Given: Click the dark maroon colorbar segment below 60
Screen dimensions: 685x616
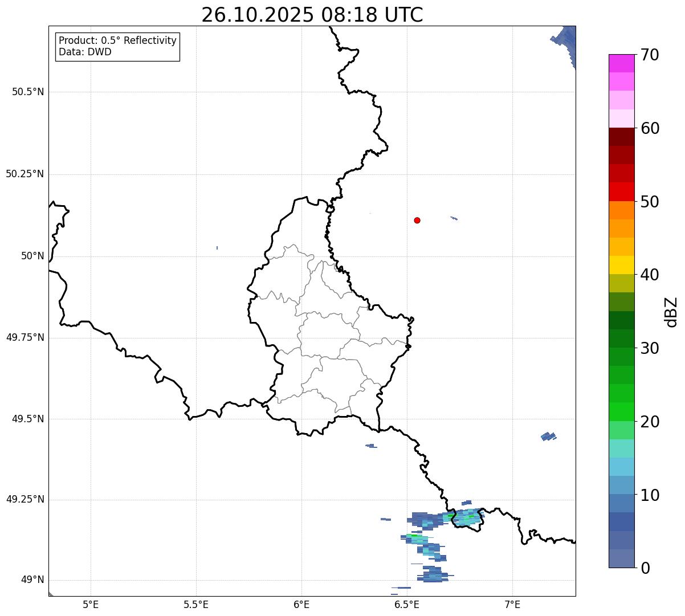Looking at the screenshot, I should click(621, 137).
